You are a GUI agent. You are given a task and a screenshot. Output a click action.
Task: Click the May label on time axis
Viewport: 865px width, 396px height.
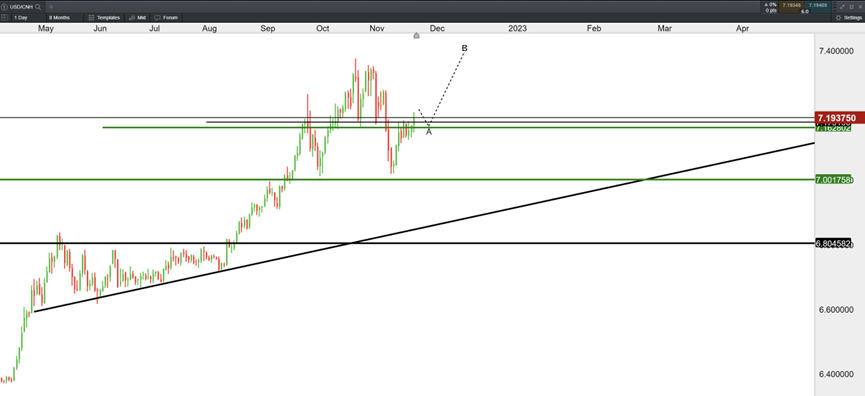(x=46, y=29)
